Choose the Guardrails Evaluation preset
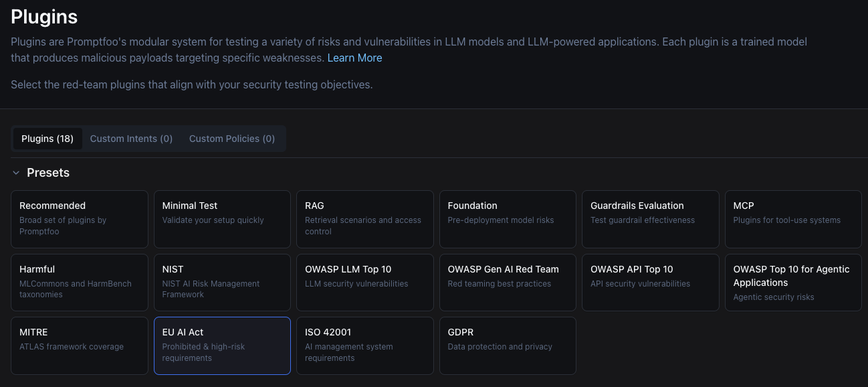This screenshot has height=387, width=868. pos(651,219)
